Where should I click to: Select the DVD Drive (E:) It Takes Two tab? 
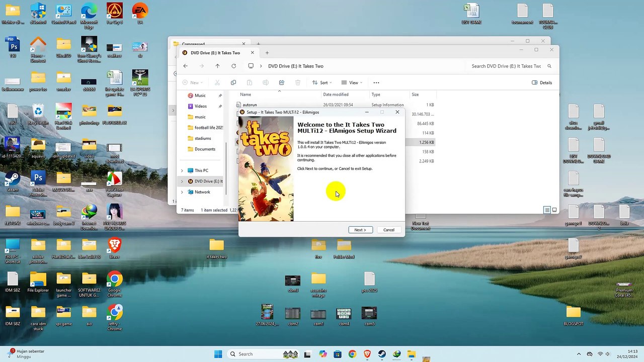coord(215,53)
